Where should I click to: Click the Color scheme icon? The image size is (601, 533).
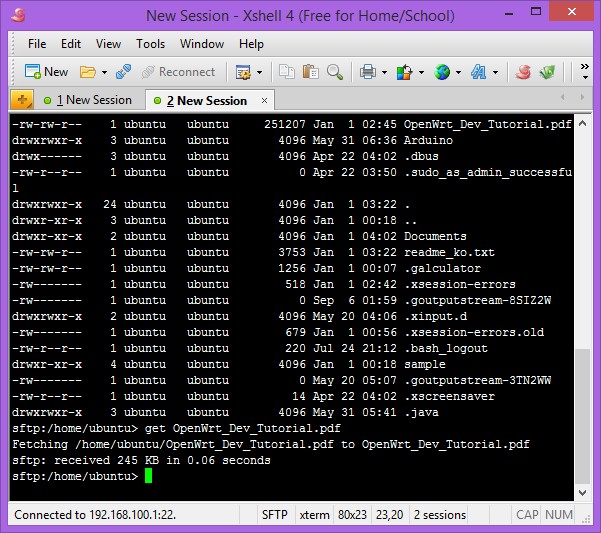(404, 72)
